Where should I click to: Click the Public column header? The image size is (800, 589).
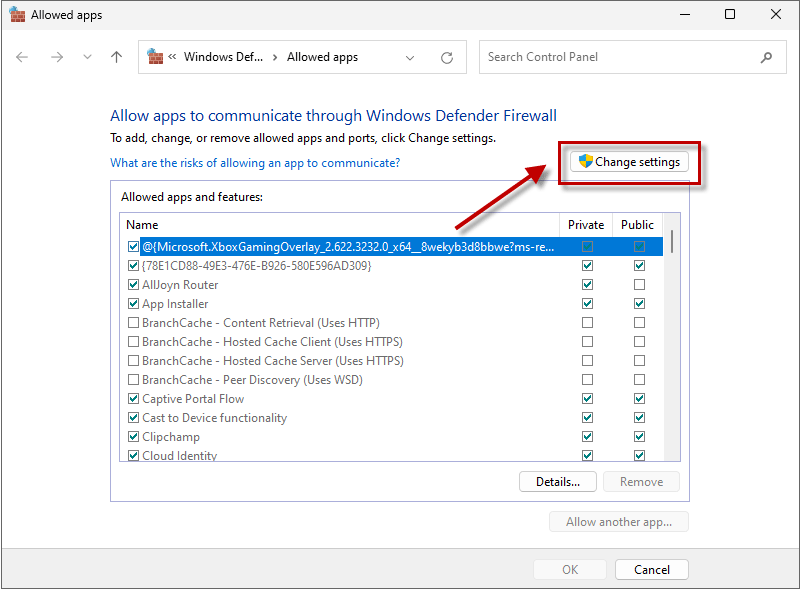637,225
